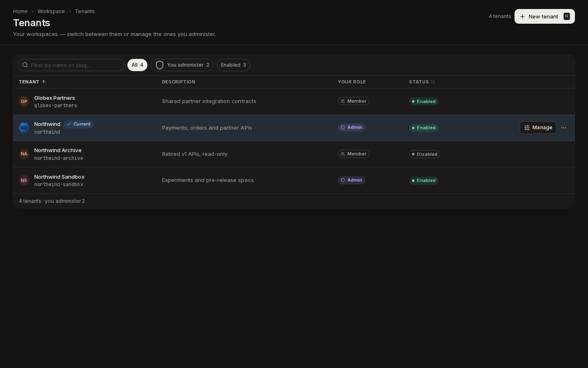Image resolution: width=588 pixels, height=368 pixels.
Task: Click the Status column sort arrows
Action: point(433,82)
